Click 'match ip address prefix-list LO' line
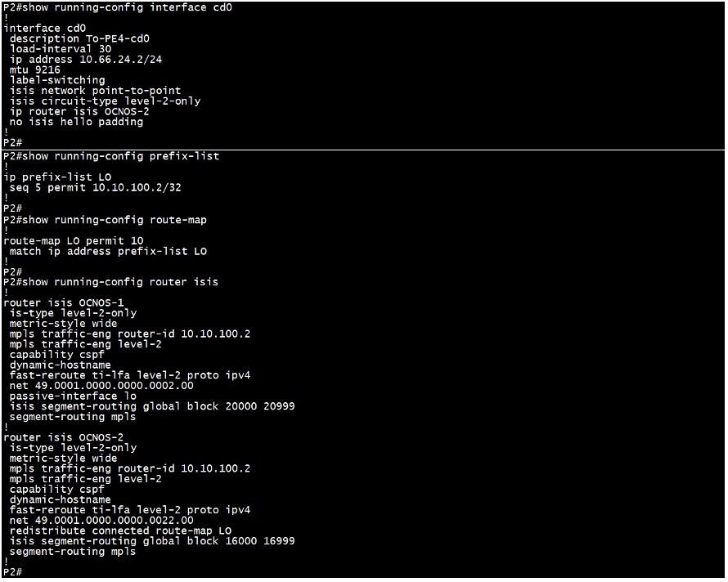This screenshot has height=582, width=728. (x=108, y=251)
